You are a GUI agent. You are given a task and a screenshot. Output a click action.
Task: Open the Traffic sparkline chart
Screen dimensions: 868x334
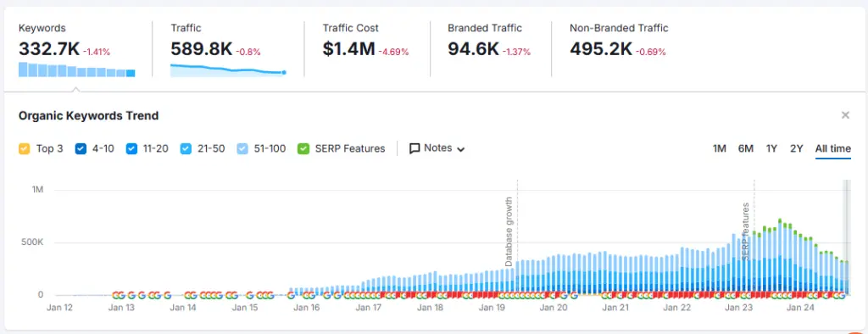coord(228,70)
